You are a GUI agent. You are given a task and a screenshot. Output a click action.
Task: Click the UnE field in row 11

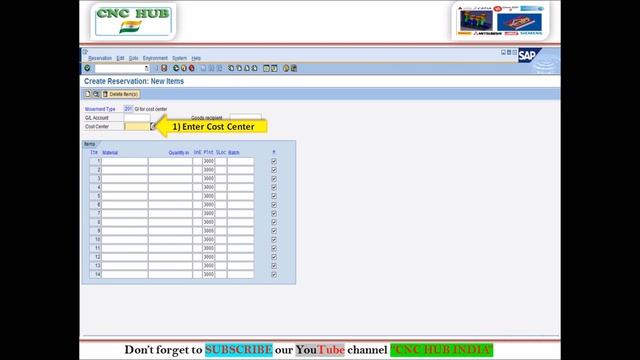click(x=198, y=248)
